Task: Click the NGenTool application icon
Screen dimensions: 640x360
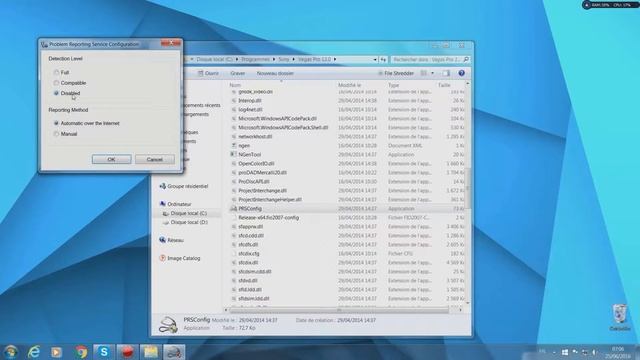Action: 234,154
